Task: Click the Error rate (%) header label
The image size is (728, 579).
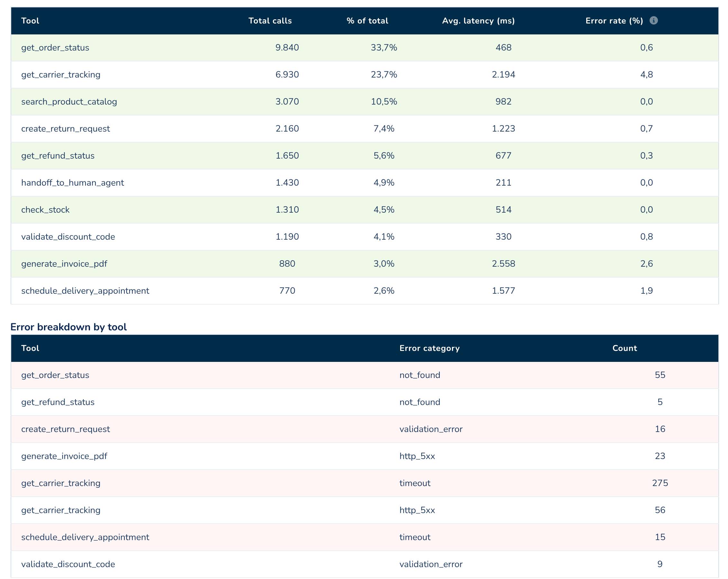Action: point(614,21)
